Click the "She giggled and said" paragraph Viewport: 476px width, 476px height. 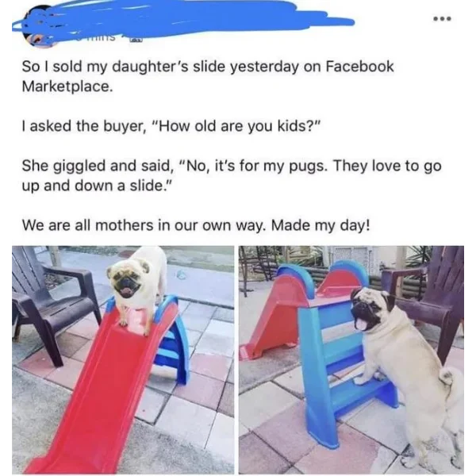click(x=232, y=175)
